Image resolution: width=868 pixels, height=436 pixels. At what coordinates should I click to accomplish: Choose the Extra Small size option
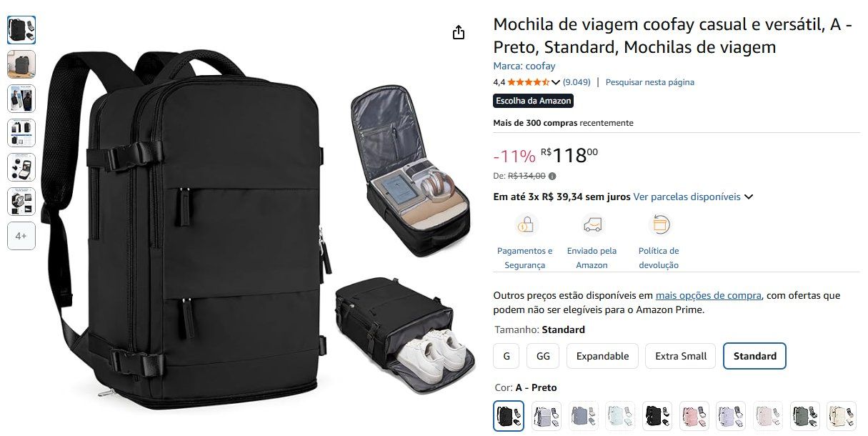(x=680, y=356)
